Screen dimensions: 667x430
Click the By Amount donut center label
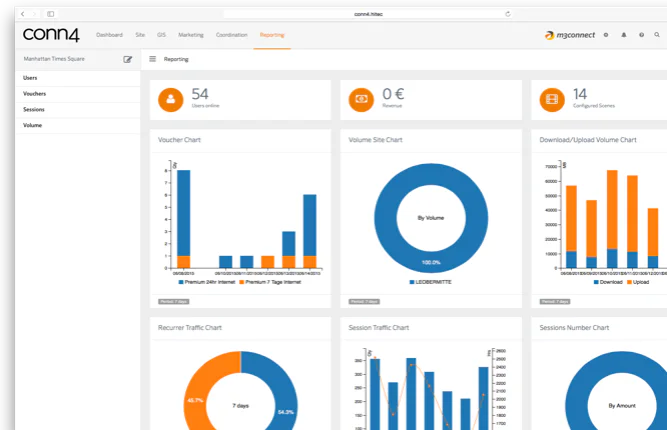tap(622, 406)
